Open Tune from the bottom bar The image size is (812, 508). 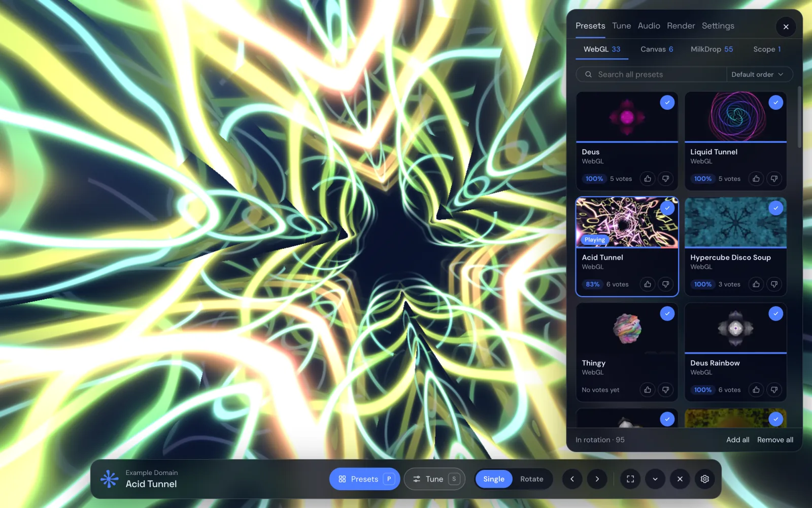point(434,479)
